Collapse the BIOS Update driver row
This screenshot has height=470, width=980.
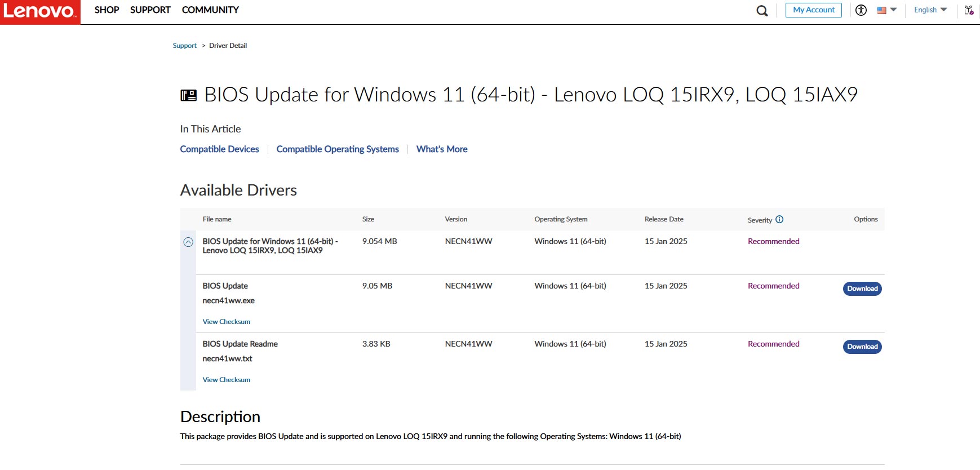(188, 242)
